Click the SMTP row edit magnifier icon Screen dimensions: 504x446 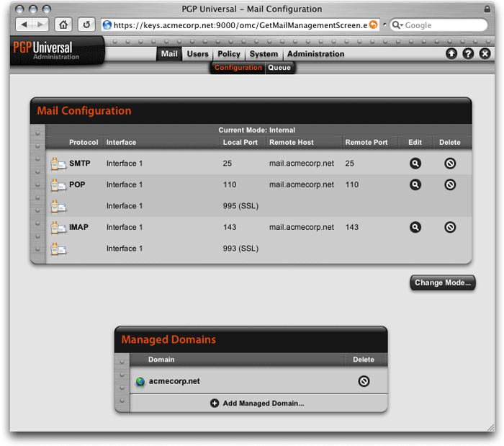pyautogui.click(x=415, y=164)
